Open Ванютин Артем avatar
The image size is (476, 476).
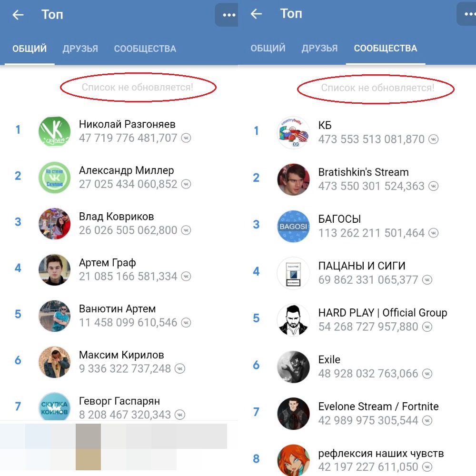54,316
